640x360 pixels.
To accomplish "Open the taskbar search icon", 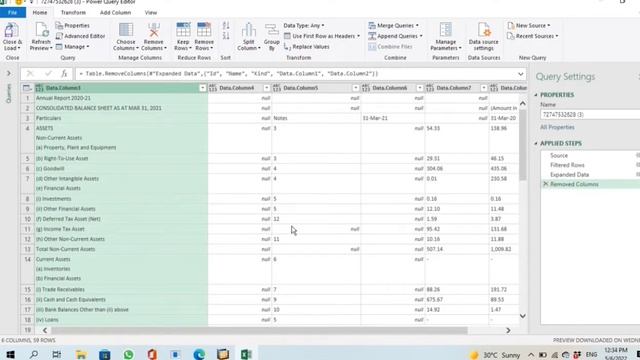I will tap(34, 354).
